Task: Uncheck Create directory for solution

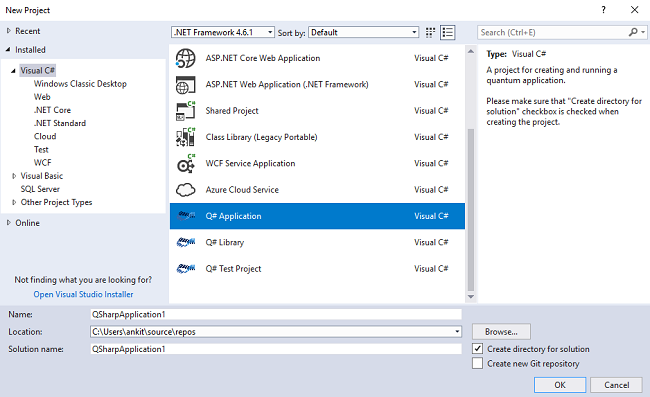Action: [x=478, y=349]
